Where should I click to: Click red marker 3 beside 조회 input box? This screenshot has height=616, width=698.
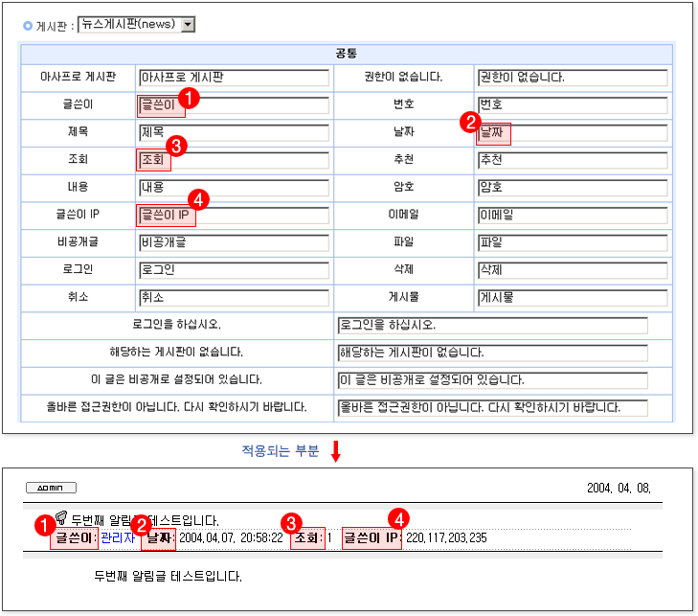175,145
